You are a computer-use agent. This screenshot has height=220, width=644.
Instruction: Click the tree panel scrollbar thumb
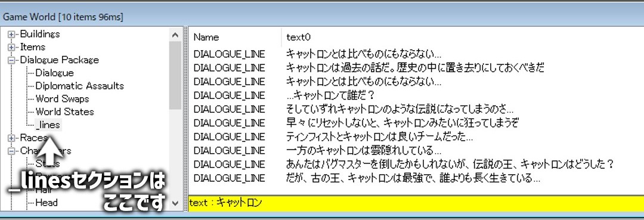tap(175, 75)
